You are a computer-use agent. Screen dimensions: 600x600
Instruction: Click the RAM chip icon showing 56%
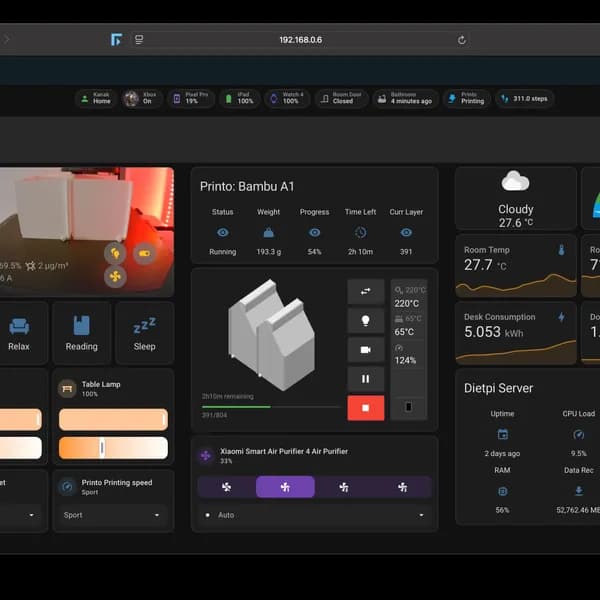502,491
